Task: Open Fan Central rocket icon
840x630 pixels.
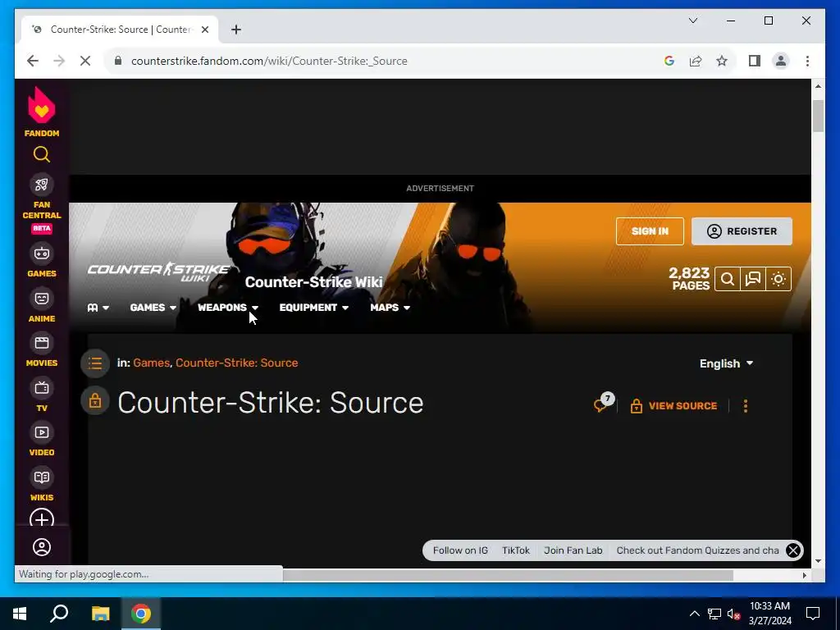Action: (x=42, y=185)
